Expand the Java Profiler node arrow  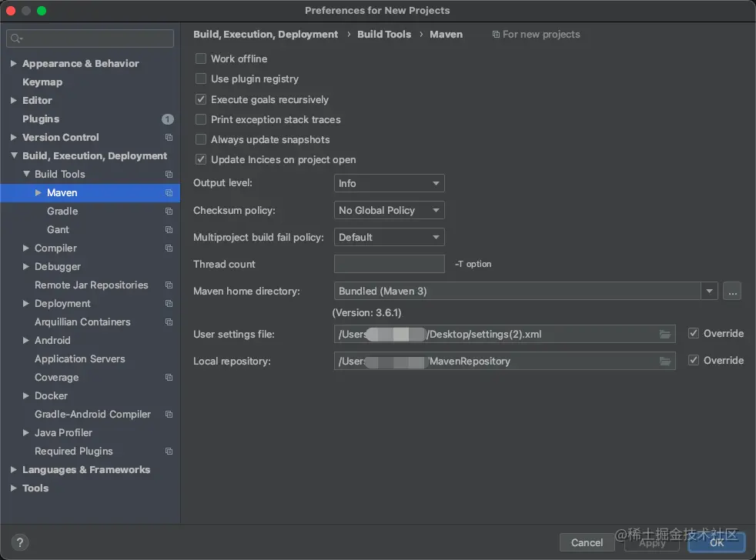tap(26, 433)
